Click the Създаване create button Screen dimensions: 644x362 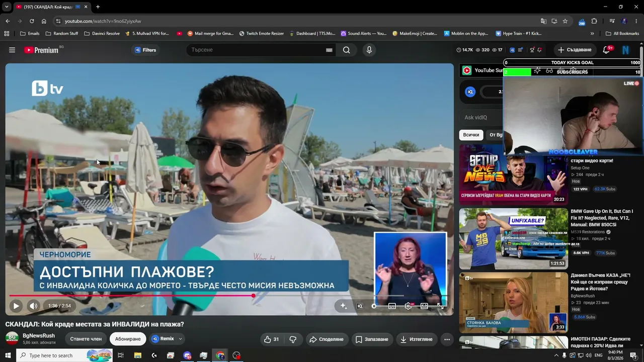click(x=574, y=50)
